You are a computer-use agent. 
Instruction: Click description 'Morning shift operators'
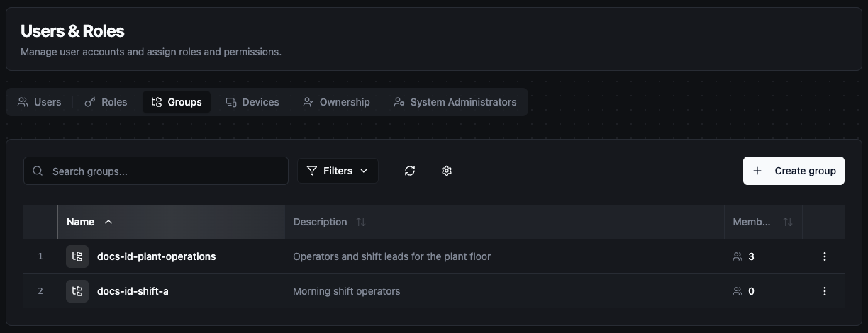tap(347, 291)
